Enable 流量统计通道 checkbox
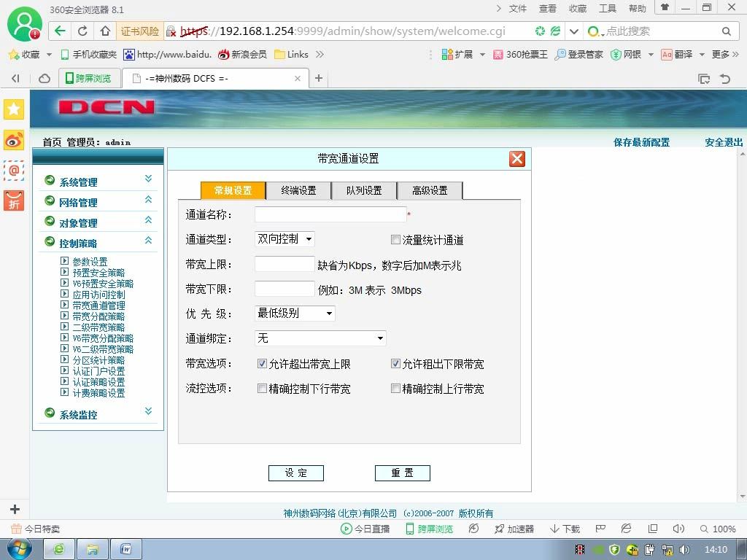This screenshot has width=747, height=560. tap(395, 239)
